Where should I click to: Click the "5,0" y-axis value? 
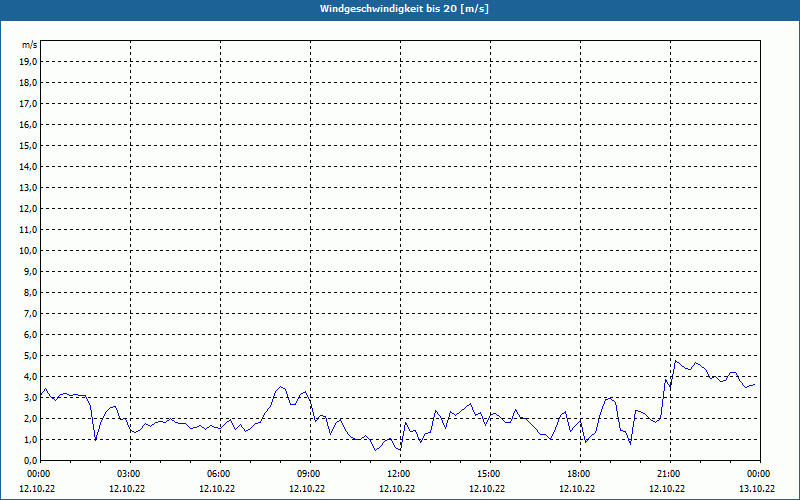(30, 355)
